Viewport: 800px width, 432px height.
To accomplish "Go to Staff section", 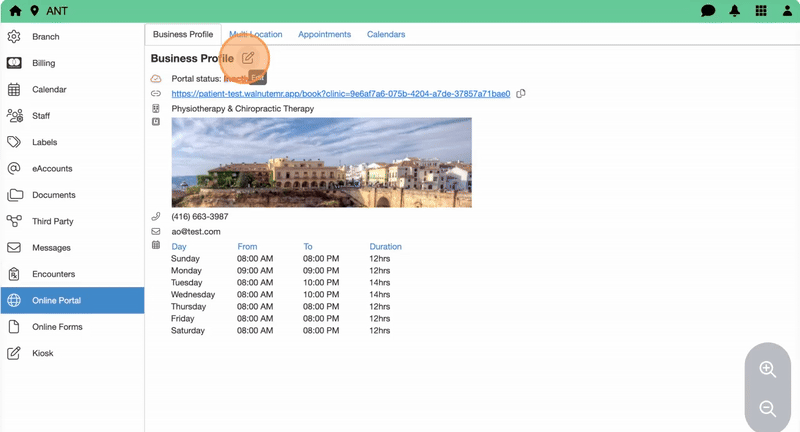I will pyautogui.click(x=41, y=116).
